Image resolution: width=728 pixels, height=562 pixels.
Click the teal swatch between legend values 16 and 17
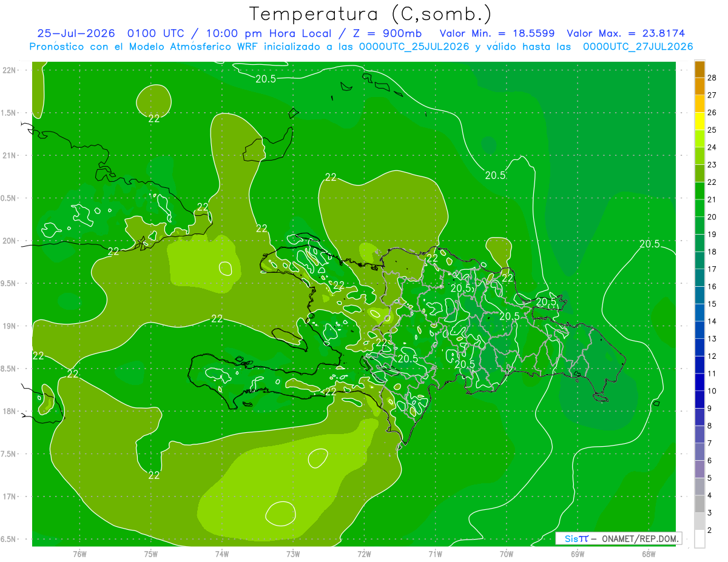[x=699, y=278]
